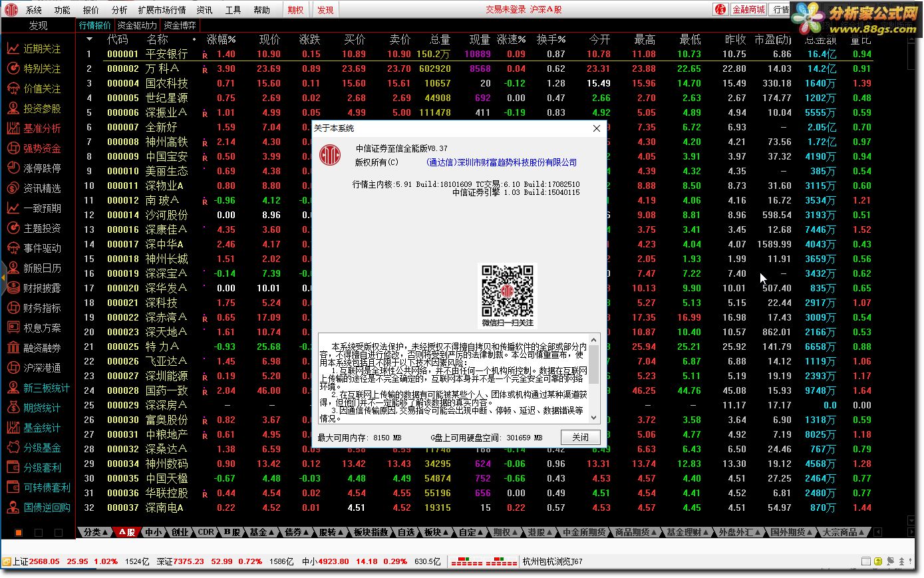Expand the 基金 bottom tab menu

[262, 532]
